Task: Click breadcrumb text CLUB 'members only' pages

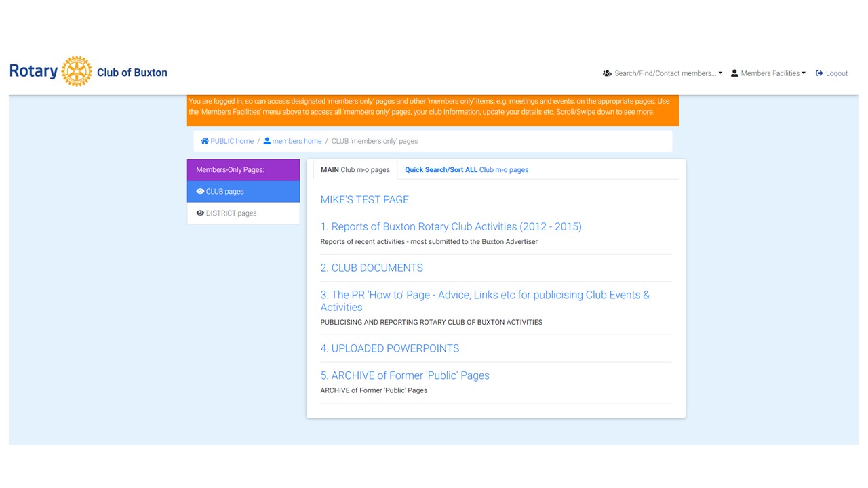Action: (x=374, y=141)
